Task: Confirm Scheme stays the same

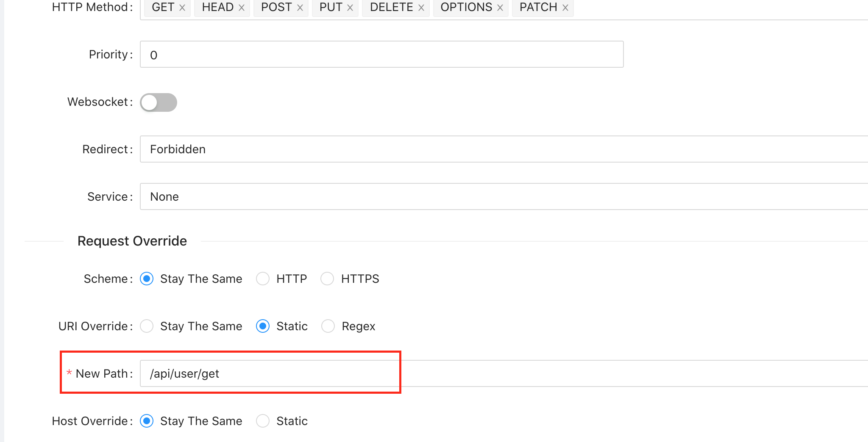Action: point(147,279)
